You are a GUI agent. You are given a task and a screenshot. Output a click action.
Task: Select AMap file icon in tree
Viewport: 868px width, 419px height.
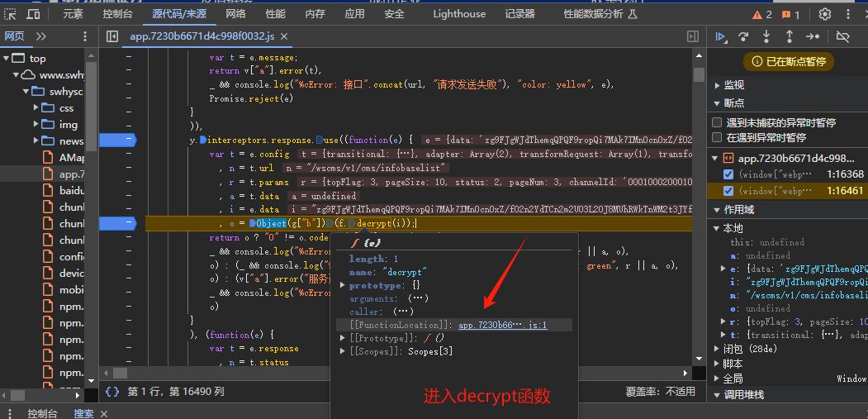click(50, 157)
